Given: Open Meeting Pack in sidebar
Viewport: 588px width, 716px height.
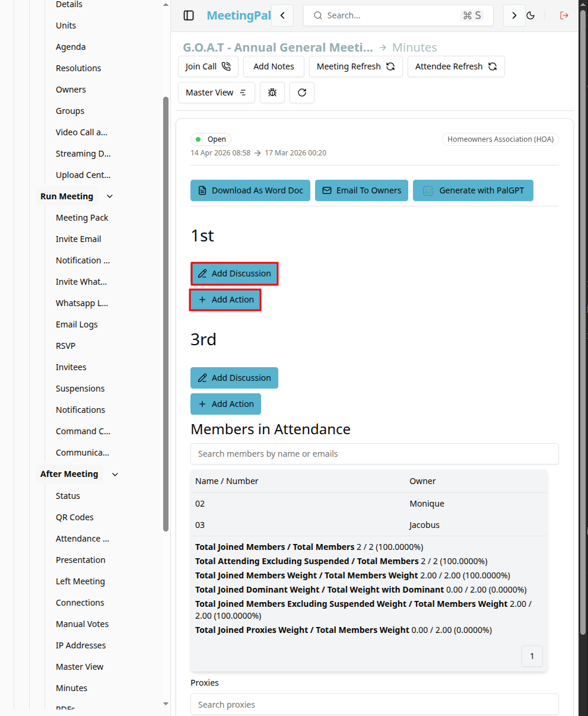Looking at the screenshot, I should 82,218.
